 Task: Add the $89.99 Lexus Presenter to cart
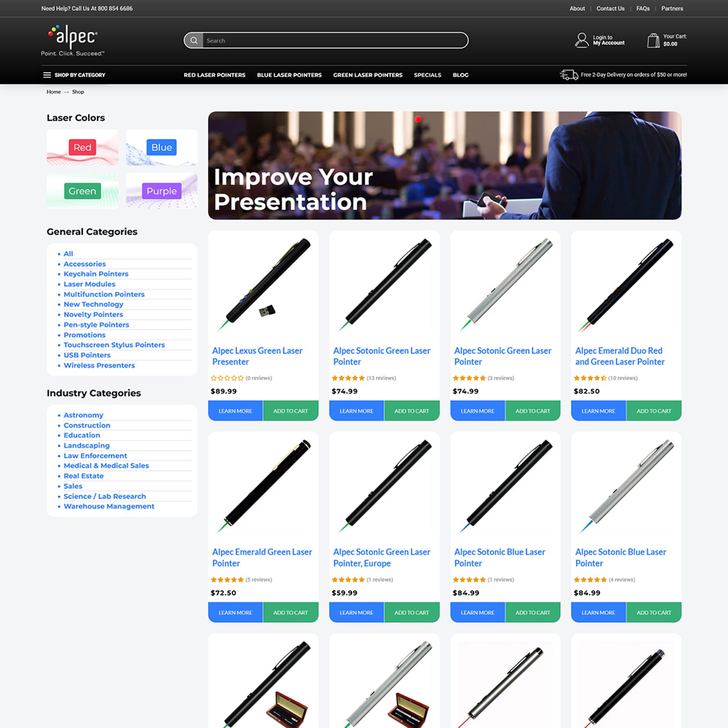[x=291, y=411]
